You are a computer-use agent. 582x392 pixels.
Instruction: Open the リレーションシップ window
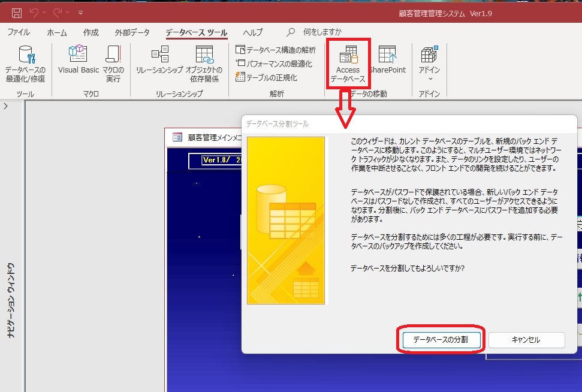pyautogui.click(x=159, y=59)
